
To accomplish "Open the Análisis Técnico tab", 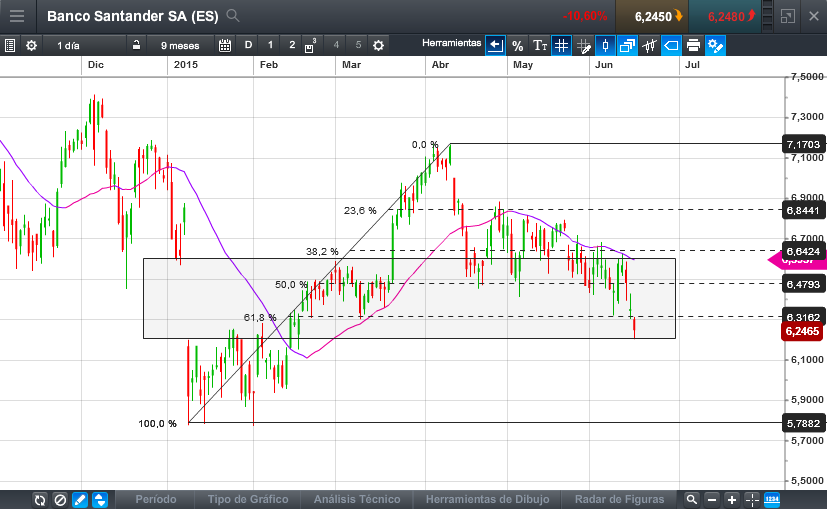I will (357, 499).
